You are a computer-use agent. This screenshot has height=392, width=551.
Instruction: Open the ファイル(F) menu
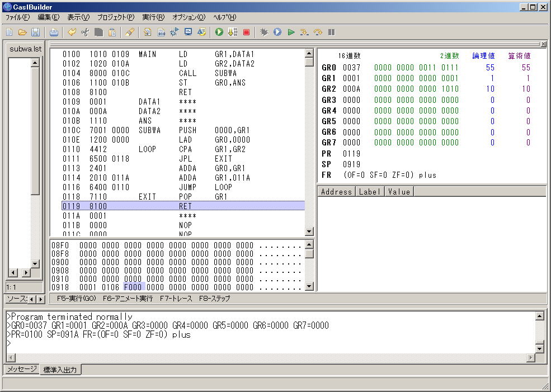17,17
